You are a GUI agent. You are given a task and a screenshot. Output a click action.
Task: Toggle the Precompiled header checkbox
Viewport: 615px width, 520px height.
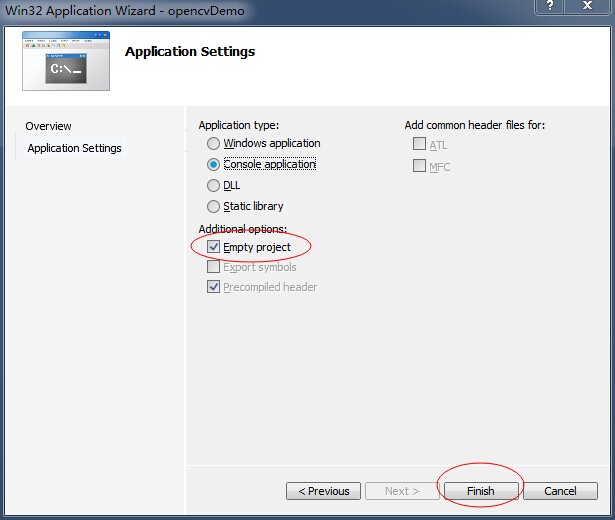point(213,287)
